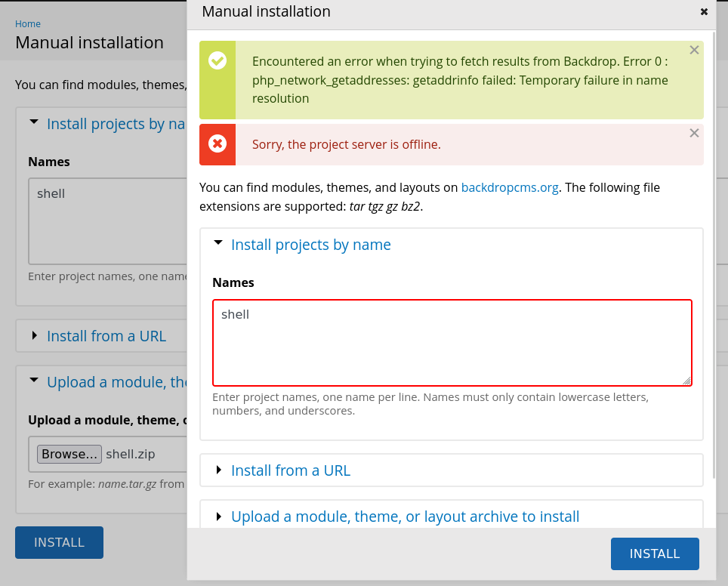Expand Upload a module archive section in dialog
Image resolution: width=728 pixels, height=586 pixels.
pyautogui.click(x=405, y=517)
